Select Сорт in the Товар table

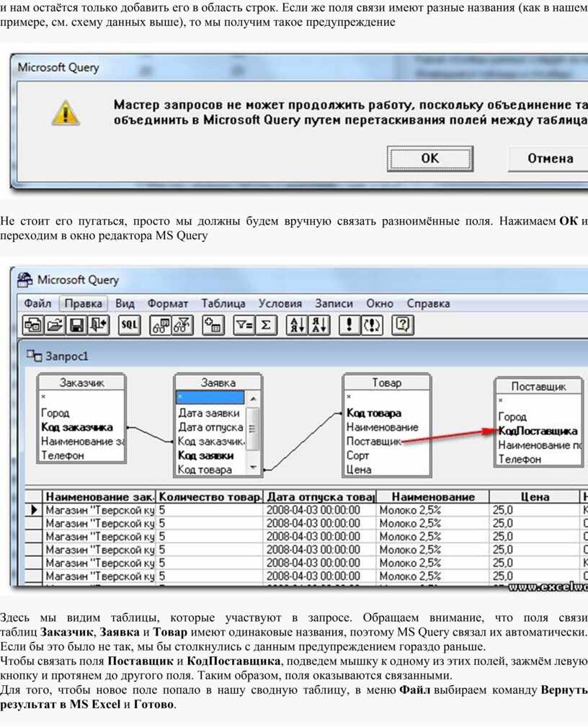pos(357,455)
